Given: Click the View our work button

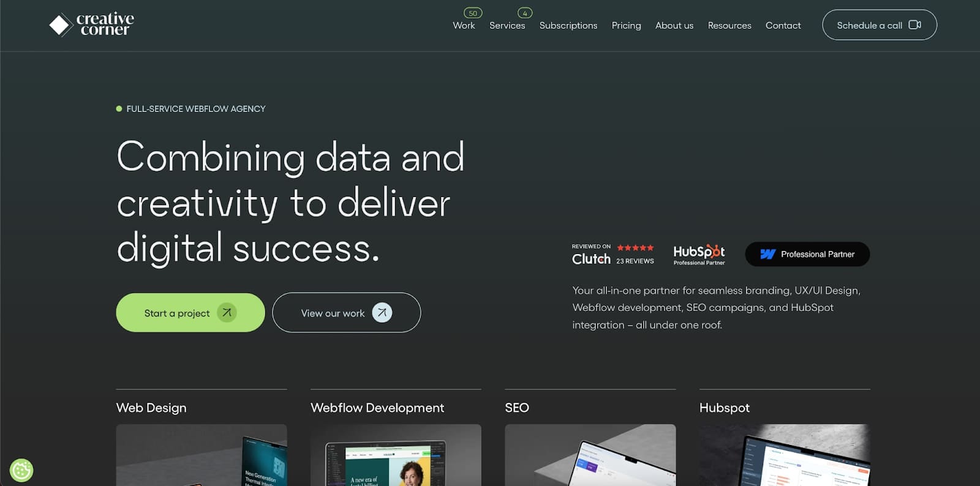Looking at the screenshot, I should tap(347, 313).
